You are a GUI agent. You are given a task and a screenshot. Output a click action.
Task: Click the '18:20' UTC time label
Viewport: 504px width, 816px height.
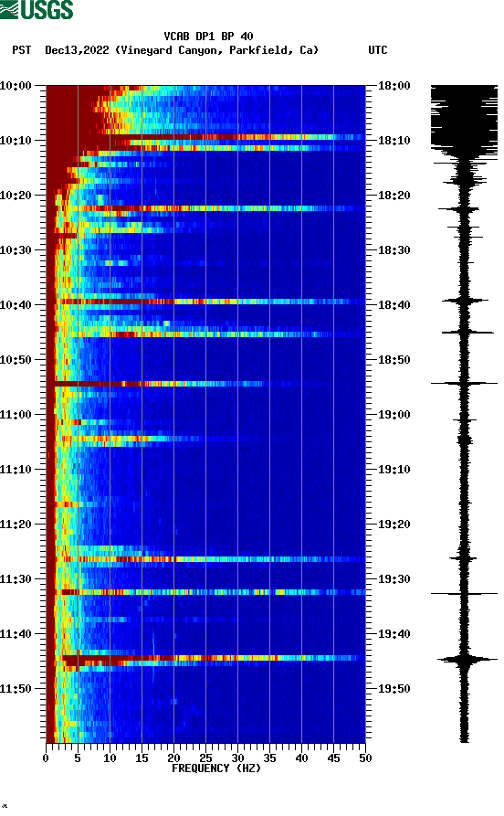(394, 196)
